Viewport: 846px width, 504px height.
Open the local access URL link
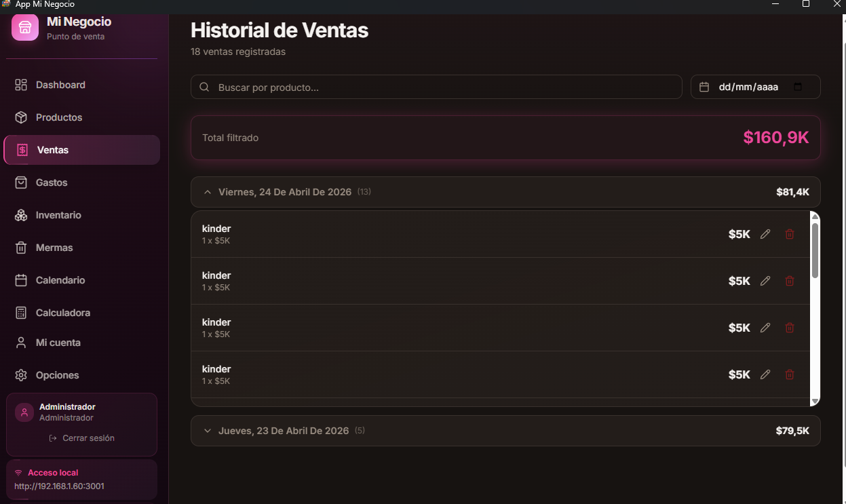click(59, 486)
